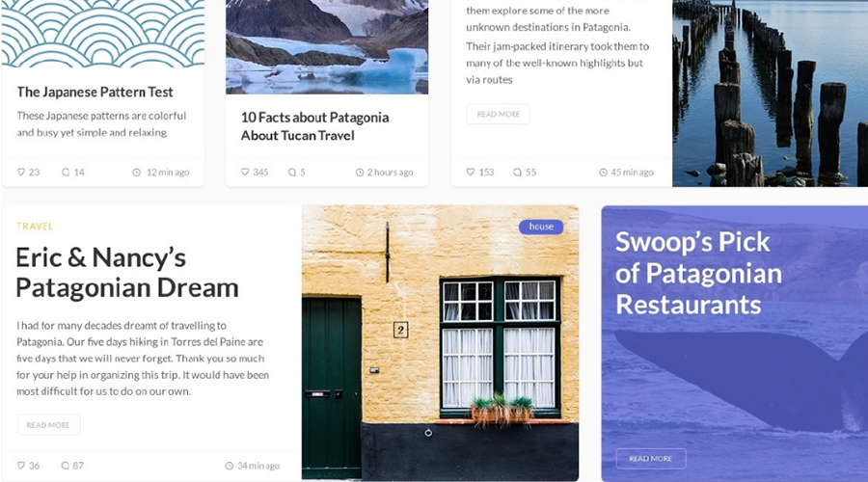The width and height of the screenshot is (868, 482).
Task: Click the text 'Their jam-packed itinerary took them to'
Action: coord(557,46)
